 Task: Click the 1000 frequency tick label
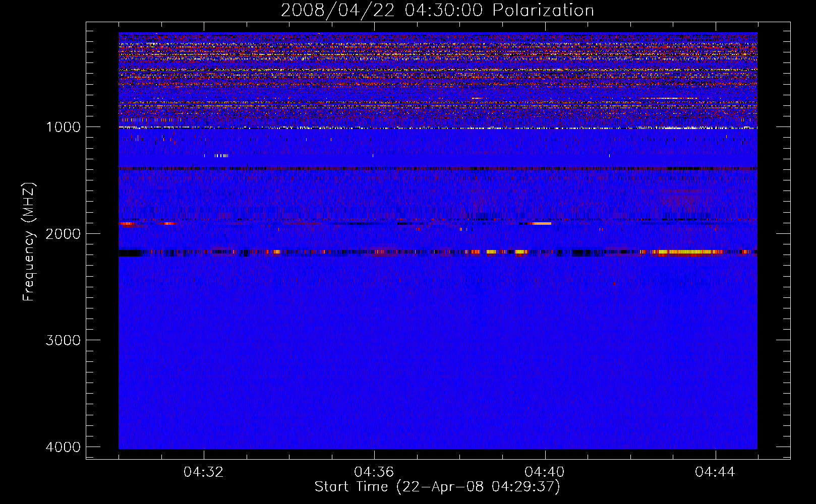pos(63,127)
